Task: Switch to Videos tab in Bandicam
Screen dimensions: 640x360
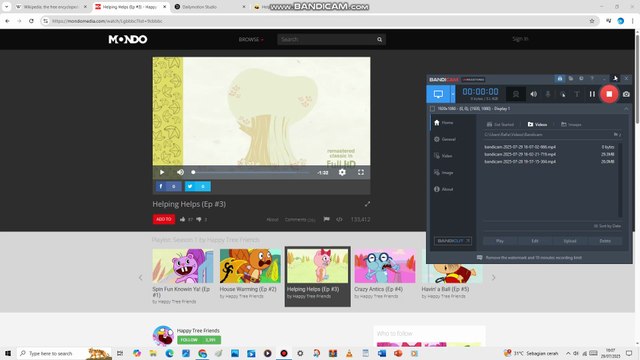Action: [537, 124]
